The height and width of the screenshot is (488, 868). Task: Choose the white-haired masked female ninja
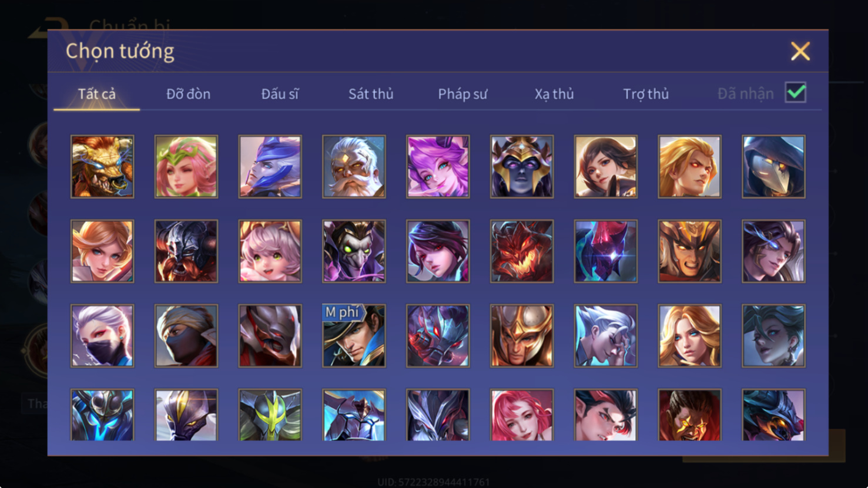(102, 336)
